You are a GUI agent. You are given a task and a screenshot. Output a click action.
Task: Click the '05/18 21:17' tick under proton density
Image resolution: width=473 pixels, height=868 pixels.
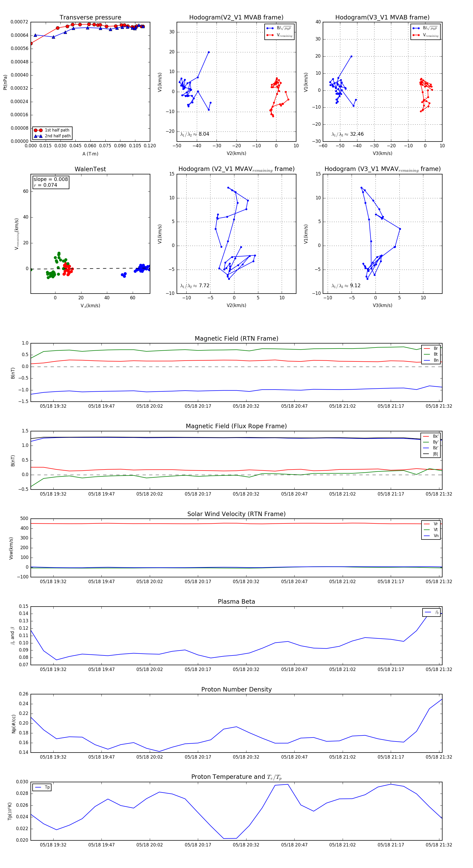(390, 757)
